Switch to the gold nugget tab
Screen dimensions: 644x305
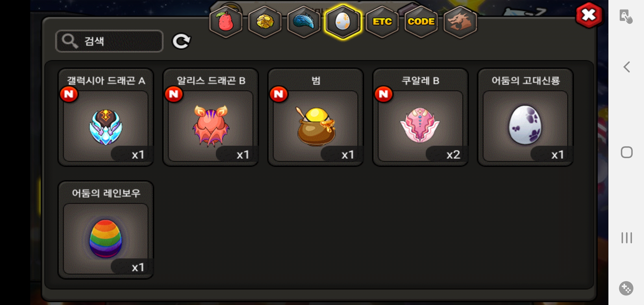[265, 22]
